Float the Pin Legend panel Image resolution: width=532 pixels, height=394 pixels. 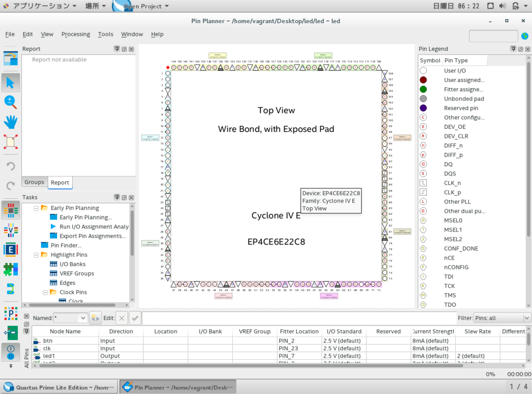point(521,49)
